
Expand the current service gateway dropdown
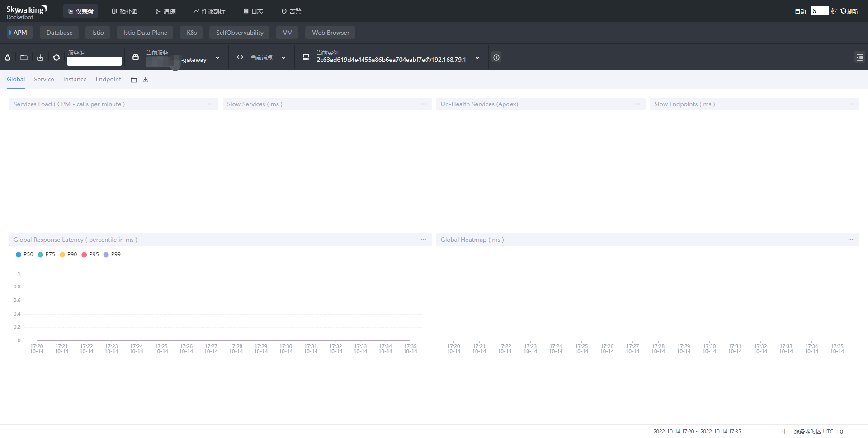[x=217, y=58]
